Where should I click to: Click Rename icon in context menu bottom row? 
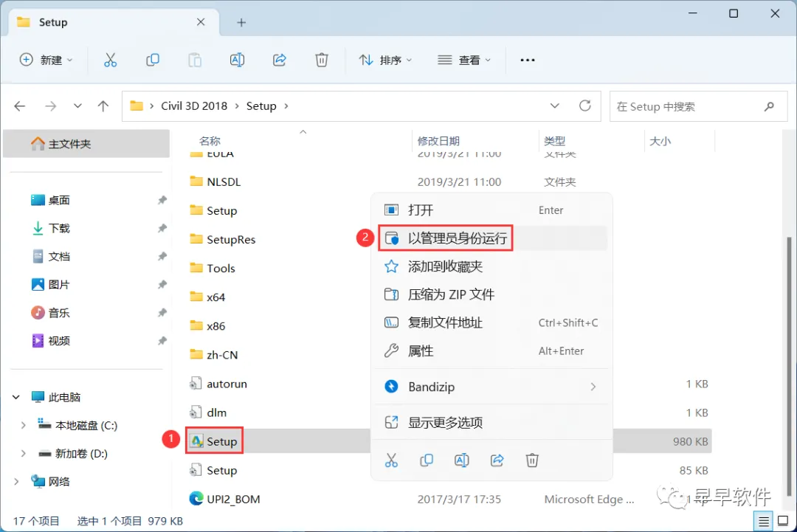(461, 460)
